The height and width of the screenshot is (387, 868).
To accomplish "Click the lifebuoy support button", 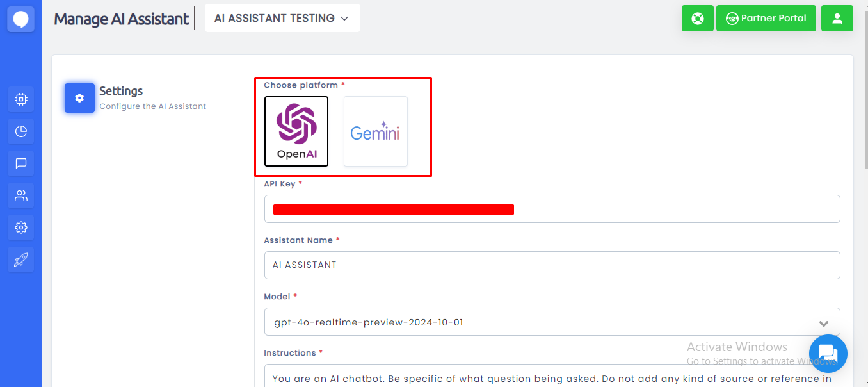I will [x=698, y=18].
